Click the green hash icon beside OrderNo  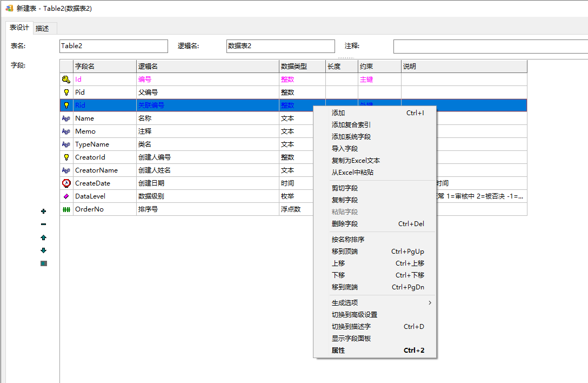point(66,209)
